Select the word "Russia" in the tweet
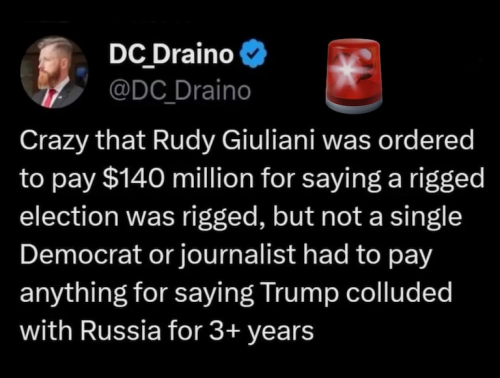Viewport: 500px width, 378px height. (x=119, y=331)
